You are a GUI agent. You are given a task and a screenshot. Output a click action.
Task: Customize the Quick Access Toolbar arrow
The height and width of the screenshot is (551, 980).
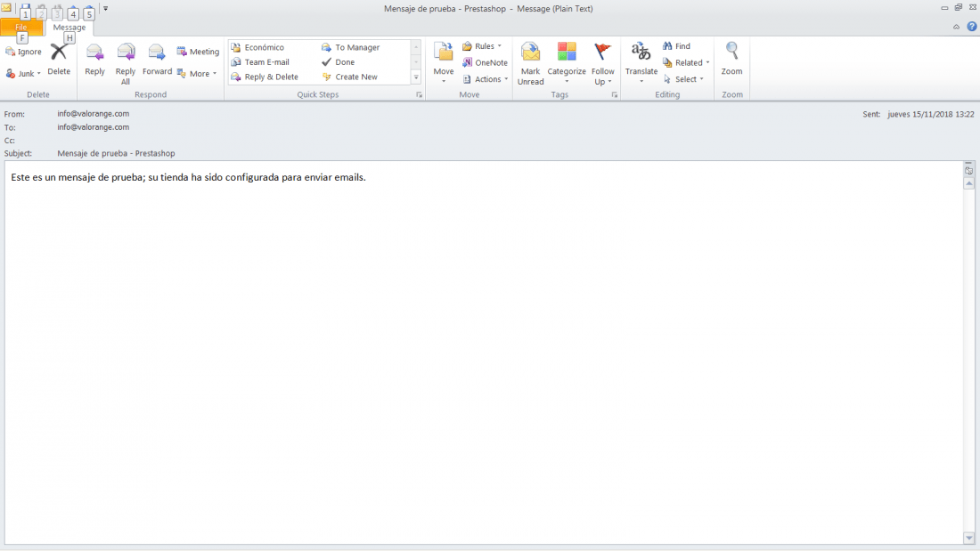coord(106,9)
